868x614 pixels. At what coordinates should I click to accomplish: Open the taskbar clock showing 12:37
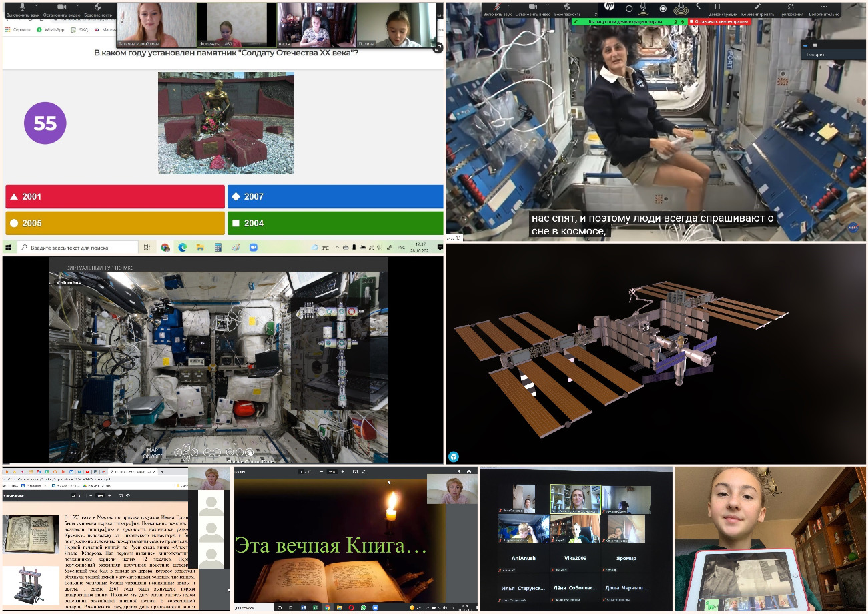coord(421,247)
